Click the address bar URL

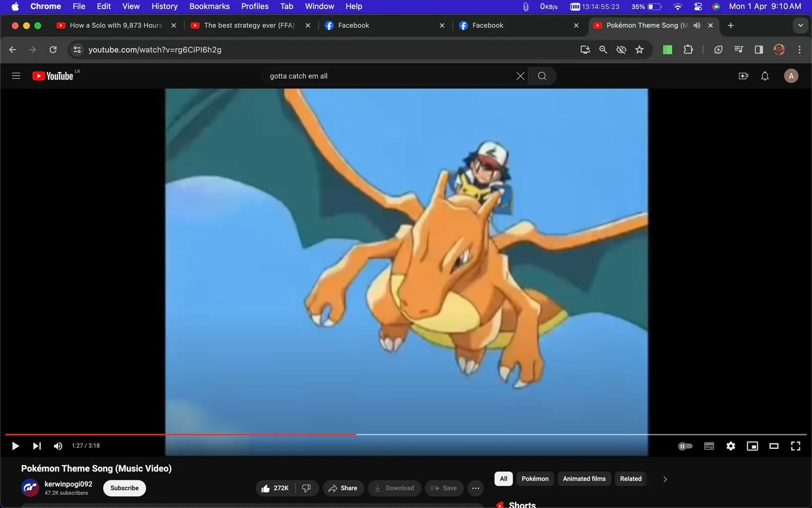click(x=155, y=49)
